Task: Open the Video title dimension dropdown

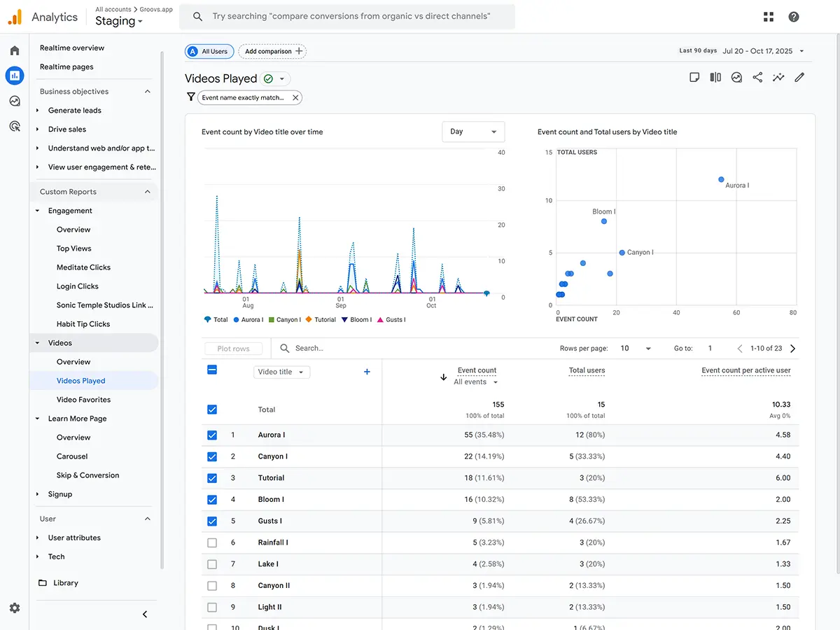Action: [281, 372]
